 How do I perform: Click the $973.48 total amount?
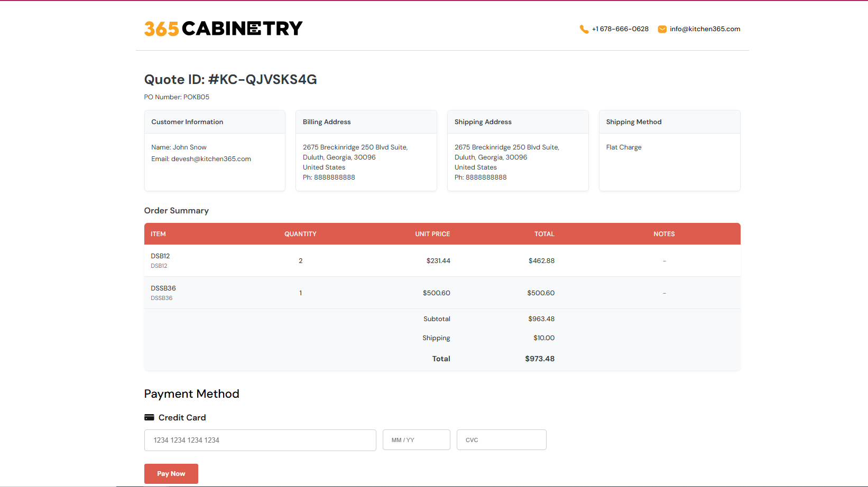click(540, 359)
